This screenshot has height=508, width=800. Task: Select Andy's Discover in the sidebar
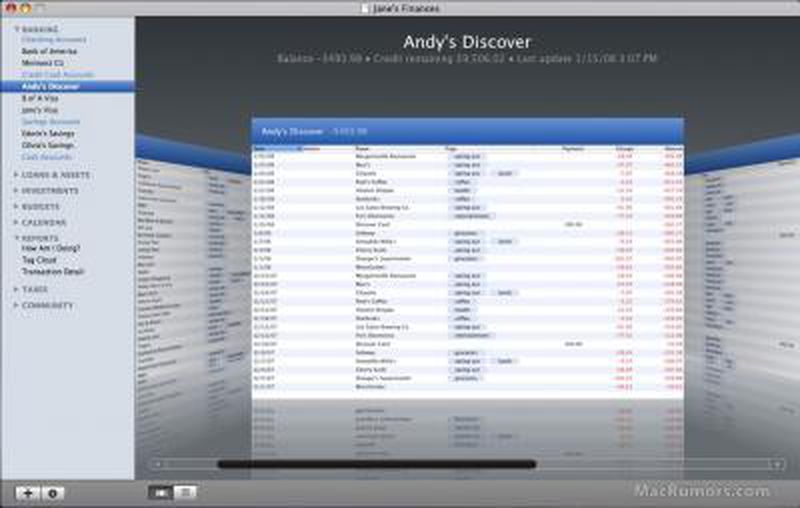pos(67,86)
